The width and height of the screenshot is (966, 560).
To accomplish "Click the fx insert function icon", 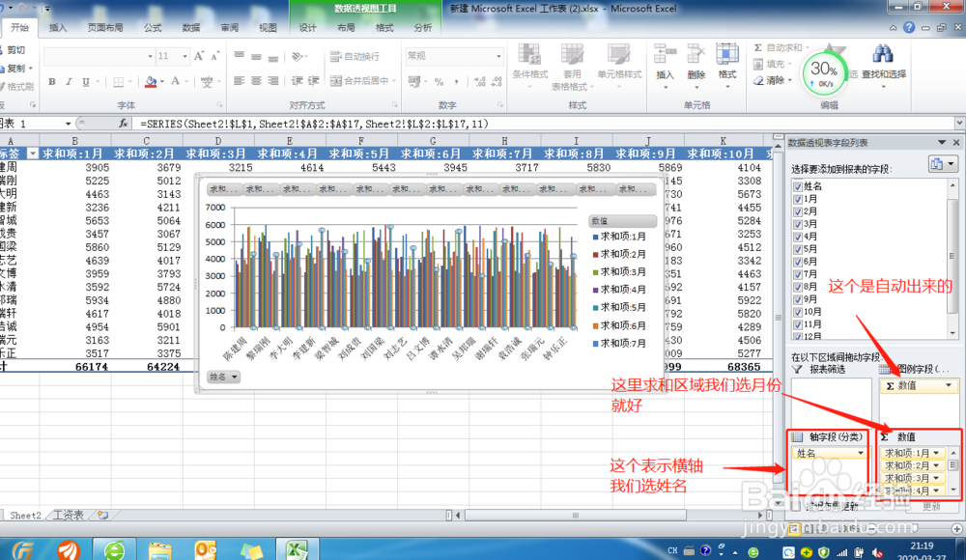I will click(124, 124).
